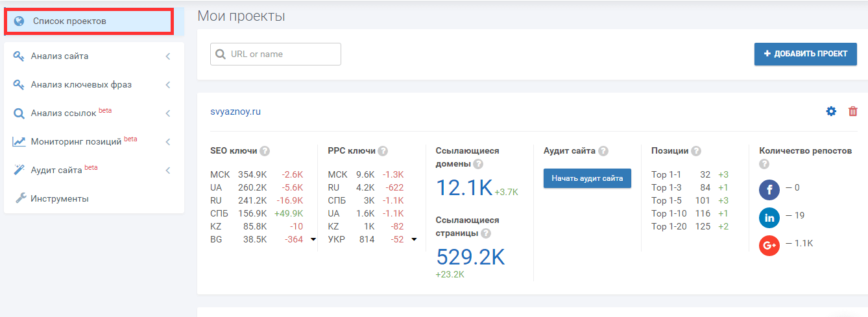868x317 pixels.
Task: Click Мои проекты page heading
Action: point(241,16)
